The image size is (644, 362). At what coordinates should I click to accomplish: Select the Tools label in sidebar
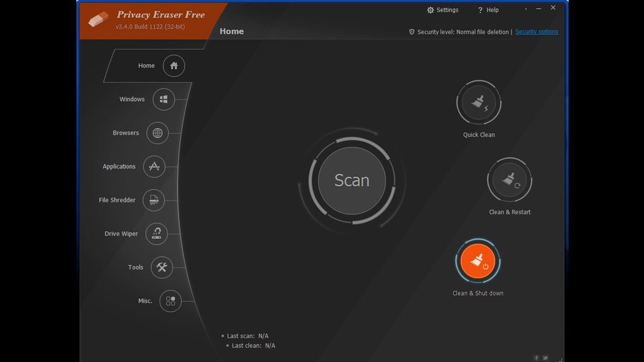coord(136,267)
